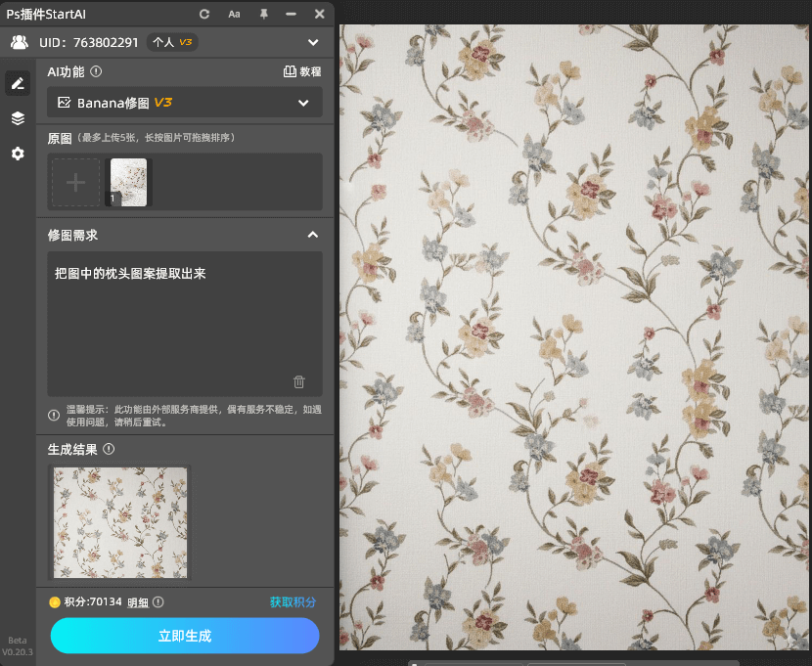Expand the UID account dropdown
Viewport: 812px width, 666px height.
pyautogui.click(x=313, y=42)
